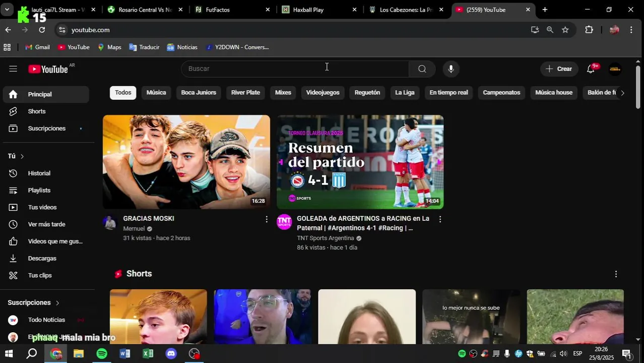Open Chrome extensions puzzle icon
644x363 pixels.
589,30
